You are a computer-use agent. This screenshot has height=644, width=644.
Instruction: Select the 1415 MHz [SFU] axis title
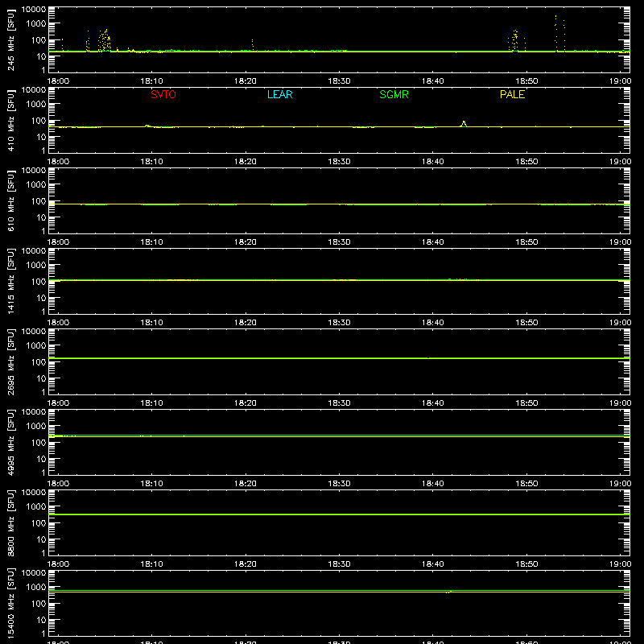point(10,281)
